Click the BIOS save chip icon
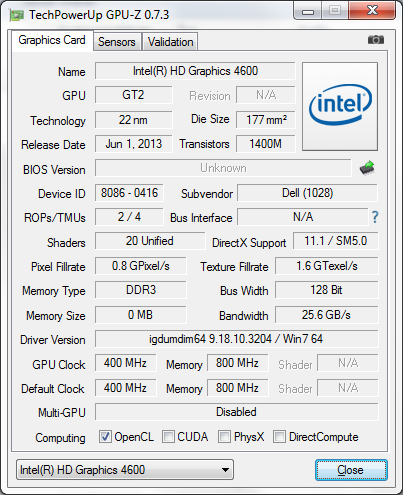 click(367, 168)
